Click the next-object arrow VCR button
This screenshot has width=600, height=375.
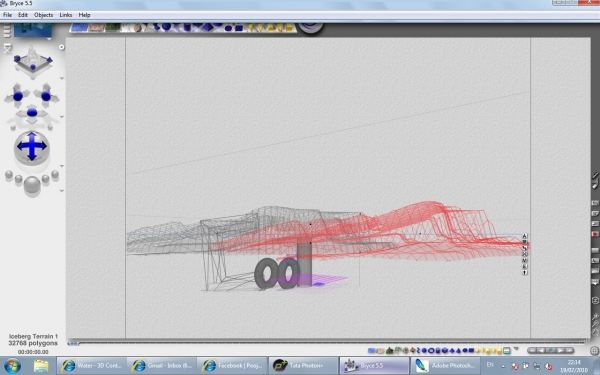[x=560, y=351]
